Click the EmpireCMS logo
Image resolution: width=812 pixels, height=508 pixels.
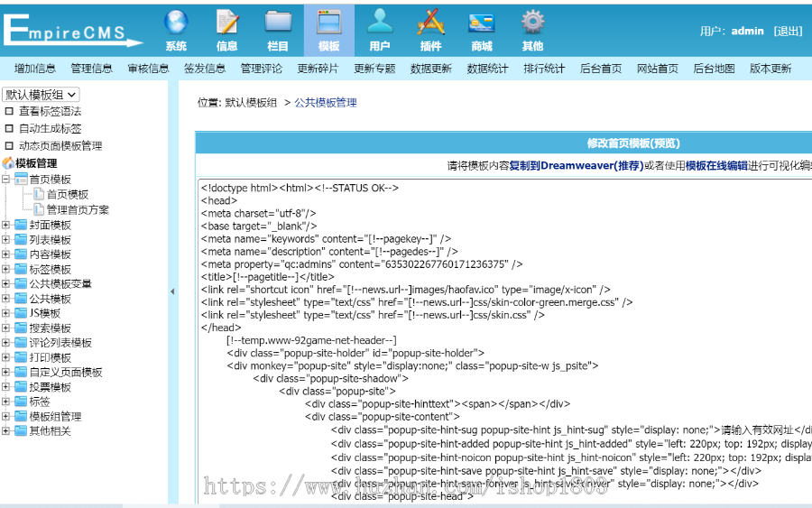(72, 30)
